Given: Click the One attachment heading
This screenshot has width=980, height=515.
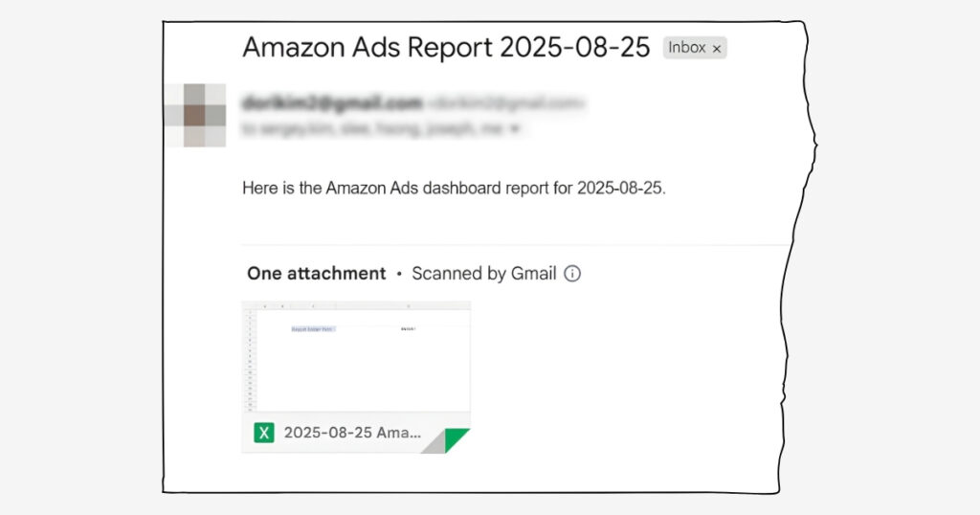Looking at the screenshot, I should pyautogui.click(x=316, y=274).
